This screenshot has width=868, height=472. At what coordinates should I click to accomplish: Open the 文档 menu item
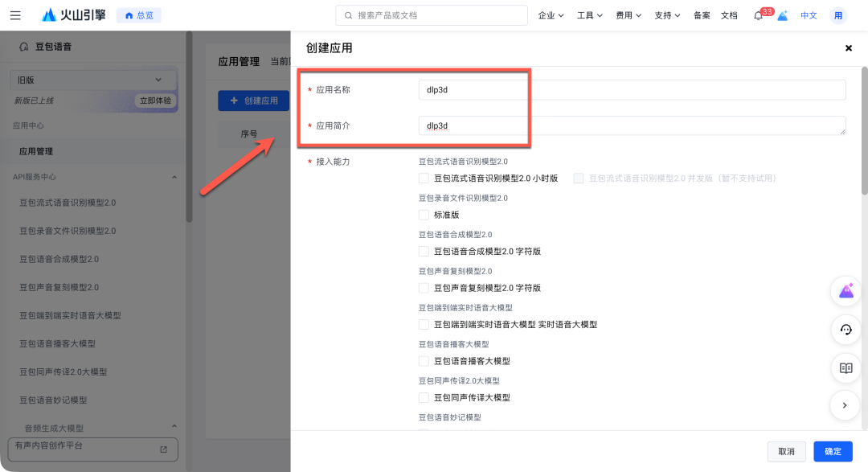tap(729, 15)
